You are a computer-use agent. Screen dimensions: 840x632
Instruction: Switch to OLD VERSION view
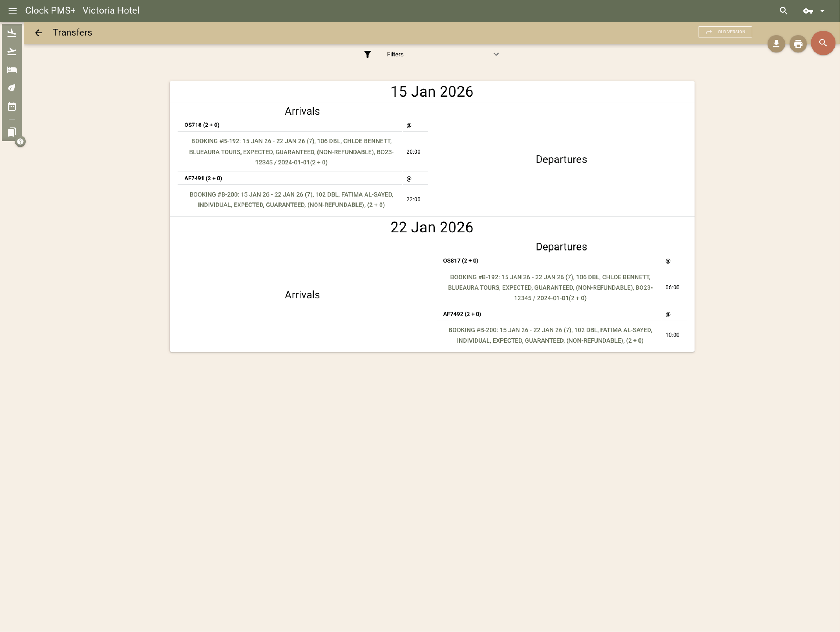[x=724, y=32]
